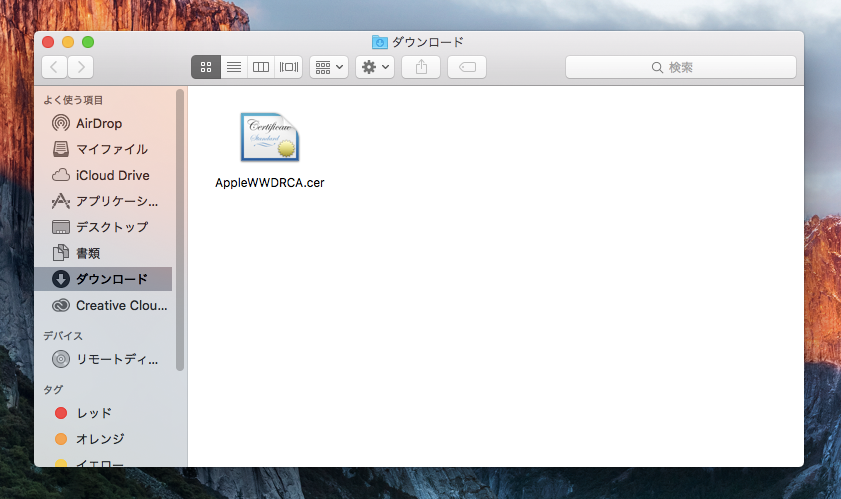
Task: Filter by the オレンジ tag label
Action: 100,439
